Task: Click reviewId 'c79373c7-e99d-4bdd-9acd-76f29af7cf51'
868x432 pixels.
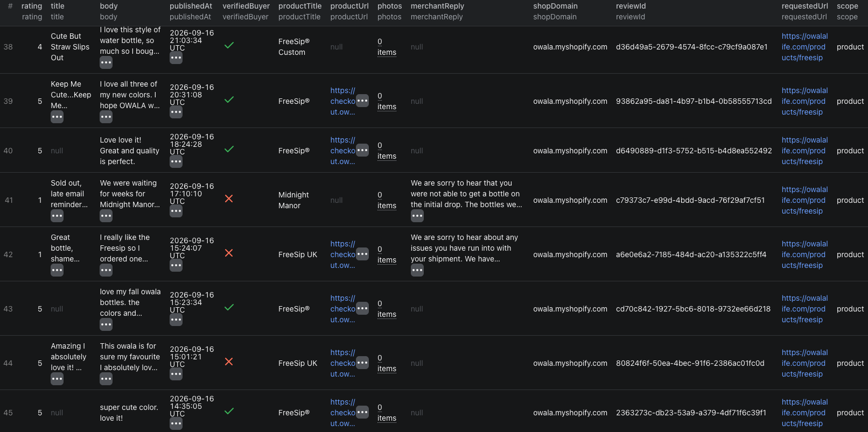Action: (x=690, y=200)
